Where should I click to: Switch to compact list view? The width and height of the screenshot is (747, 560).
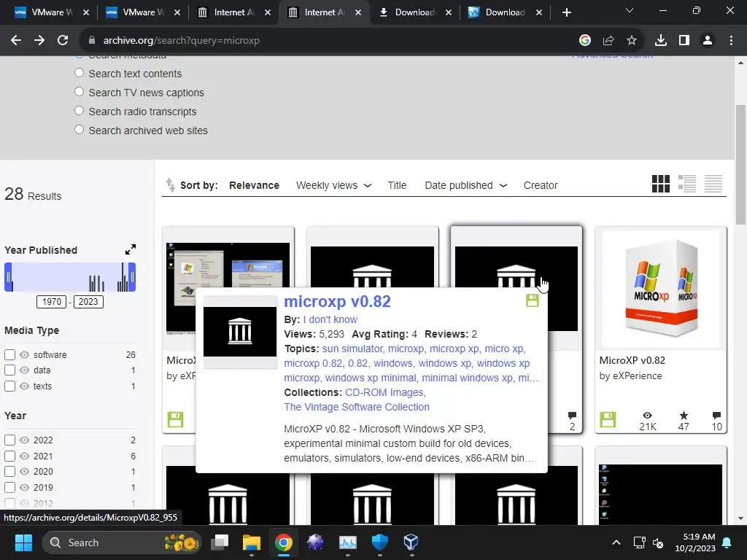point(713,184)
